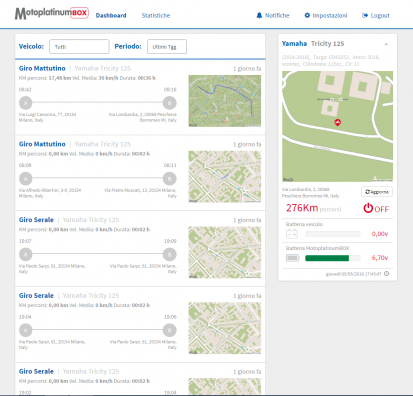Open the Veicolo dropdown showing Tutti

coord(79,47)
